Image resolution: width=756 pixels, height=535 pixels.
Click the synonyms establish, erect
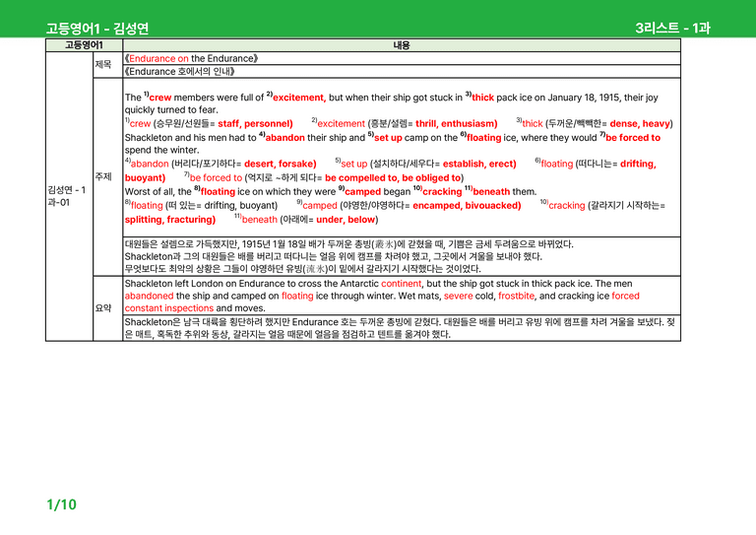click(477, 164)
